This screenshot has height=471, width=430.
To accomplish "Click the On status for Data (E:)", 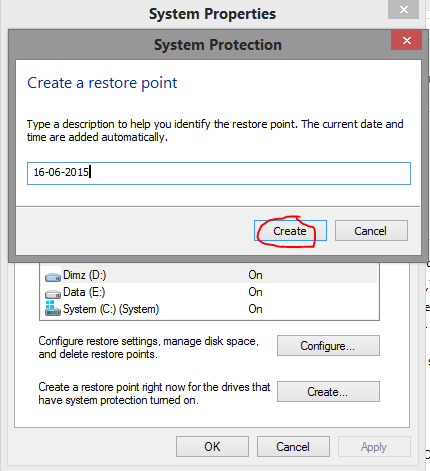I will tap(255, 292).
